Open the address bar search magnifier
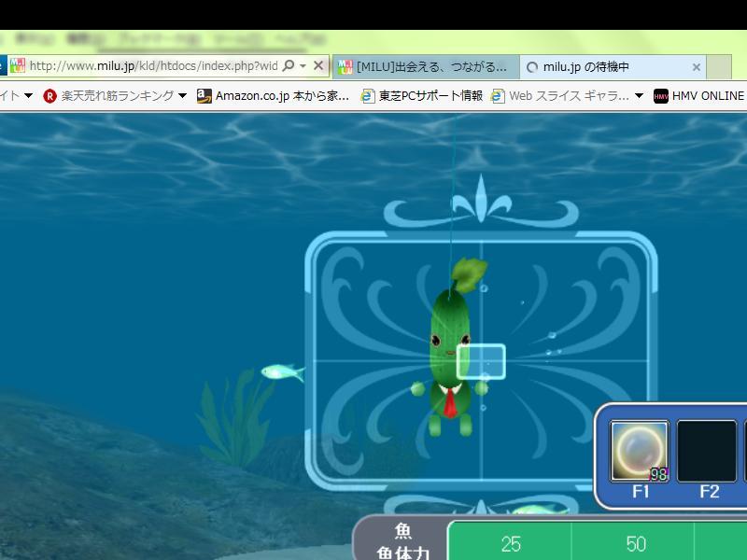The image size is (747, 560). click(x=288, y=65)
